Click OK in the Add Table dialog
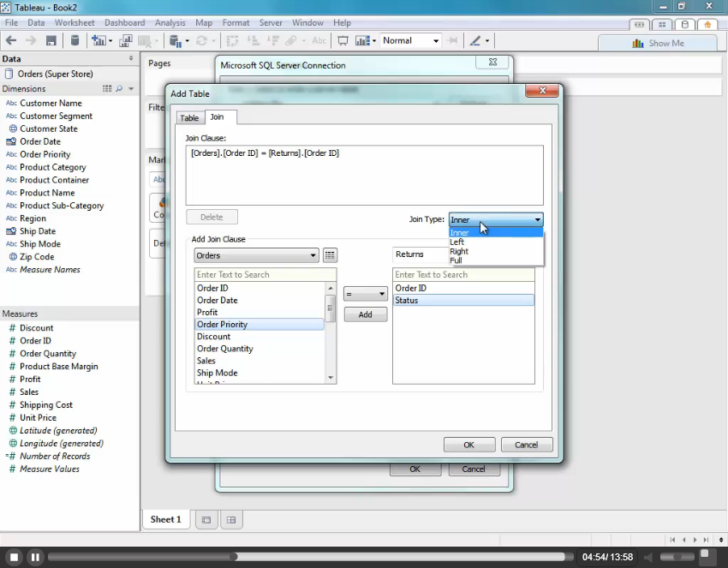The image size is (728, 568). [x=469, y=445]
